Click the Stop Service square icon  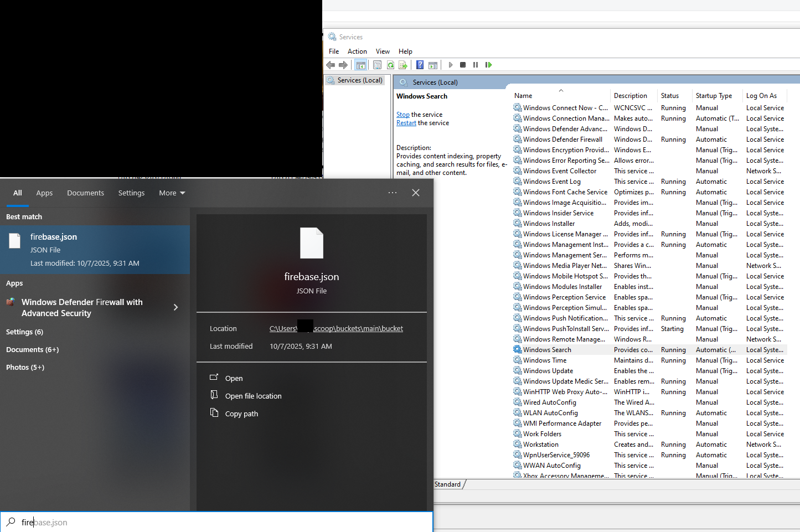click(463, 65)
